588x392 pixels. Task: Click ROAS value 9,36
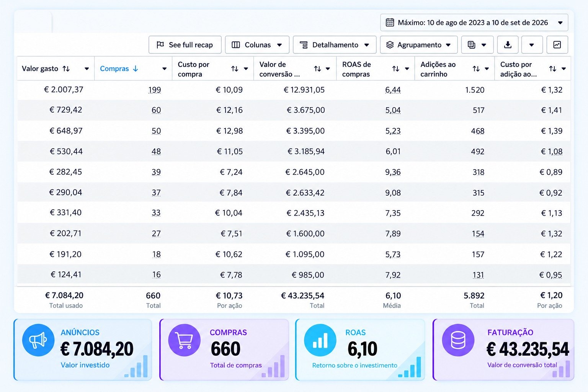(393, 172)
